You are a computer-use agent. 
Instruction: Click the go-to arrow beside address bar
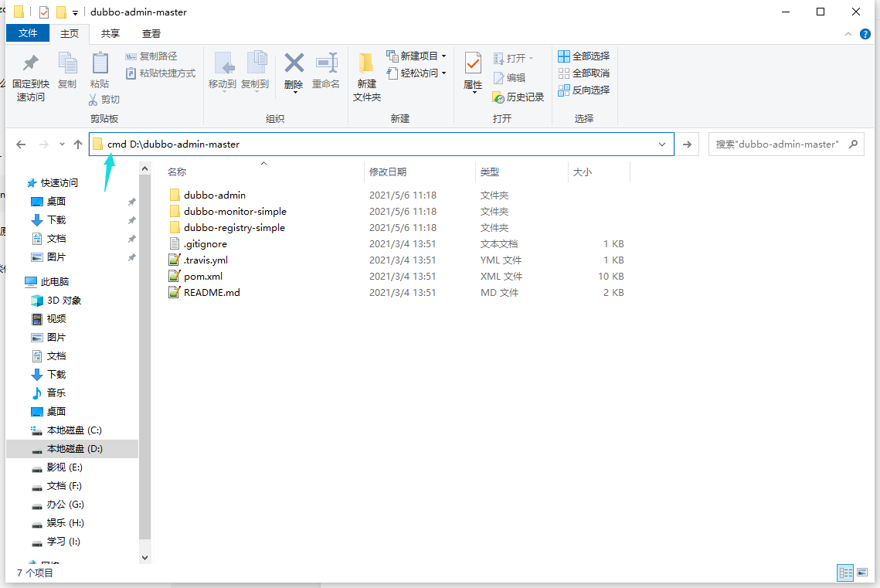point(687,144)
